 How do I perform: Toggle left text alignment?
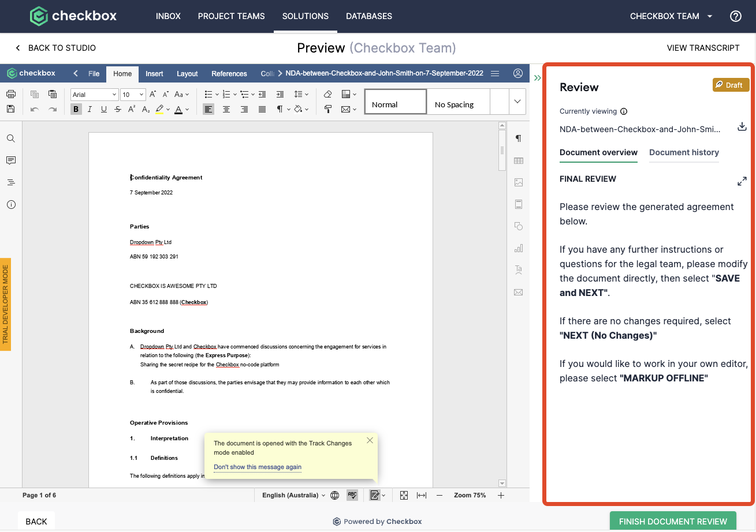pyautogui.click(x=208, y=109)
